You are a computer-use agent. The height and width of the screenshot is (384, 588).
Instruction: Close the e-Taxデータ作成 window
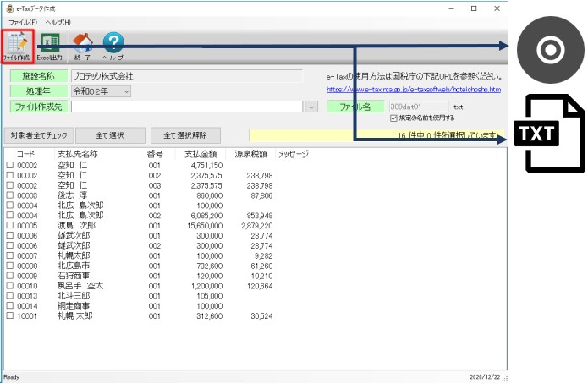497,8
